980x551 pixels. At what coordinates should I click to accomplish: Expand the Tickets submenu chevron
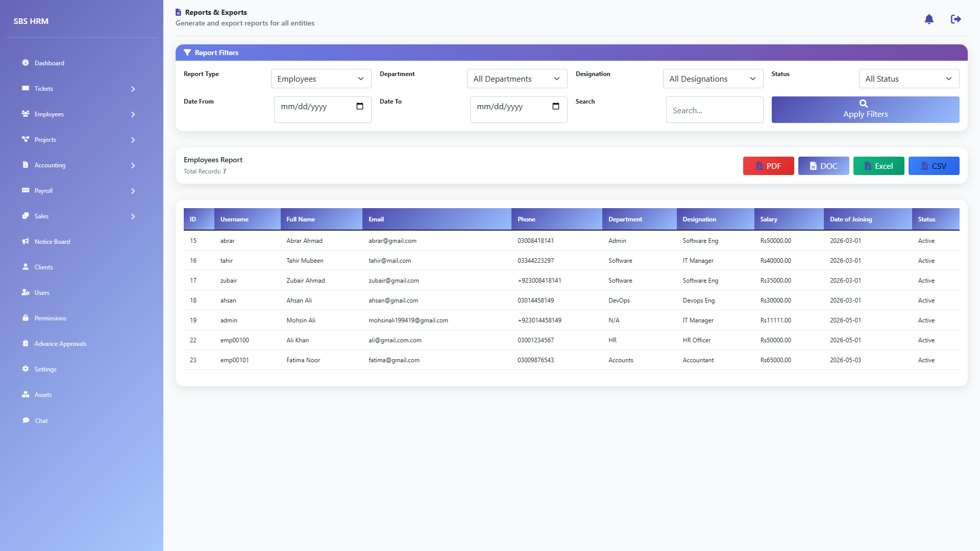pos(133,89)
